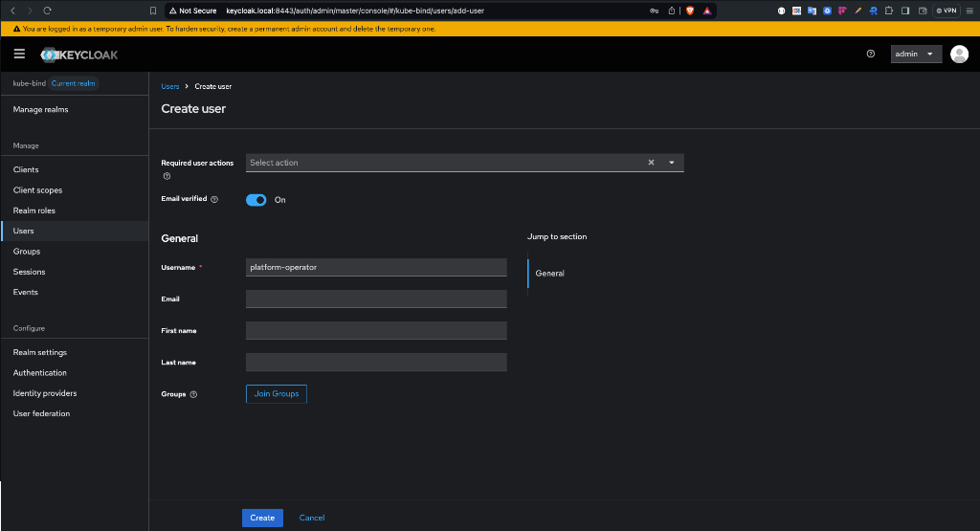Screen dimensions: 980x531
Task: Click the Create button
Action: (262, 518)
